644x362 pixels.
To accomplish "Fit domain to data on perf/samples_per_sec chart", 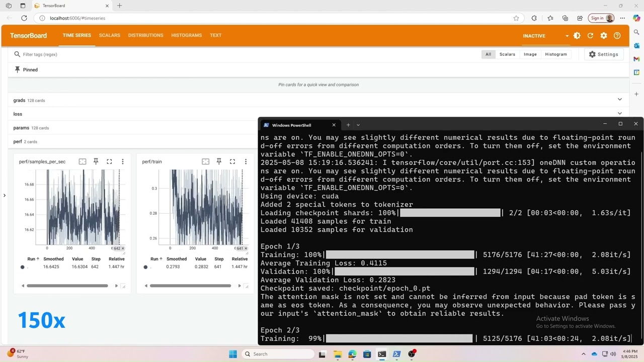I will (x=83, y=161).
